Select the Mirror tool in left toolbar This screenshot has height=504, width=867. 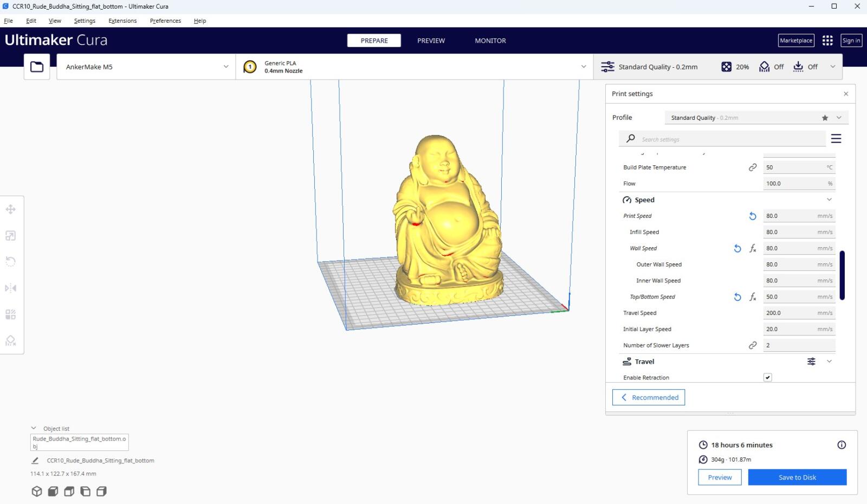click(11, 288)
